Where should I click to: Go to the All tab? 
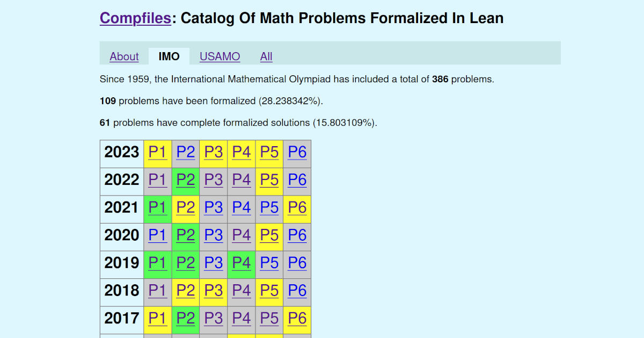click(266, 56)
